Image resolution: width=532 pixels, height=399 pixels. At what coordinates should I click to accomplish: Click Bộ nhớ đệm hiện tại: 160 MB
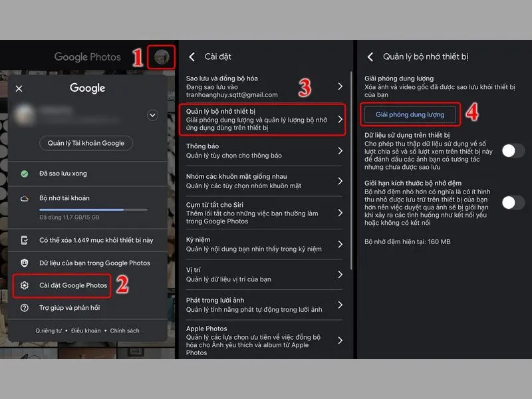click(x=408, y=242)
